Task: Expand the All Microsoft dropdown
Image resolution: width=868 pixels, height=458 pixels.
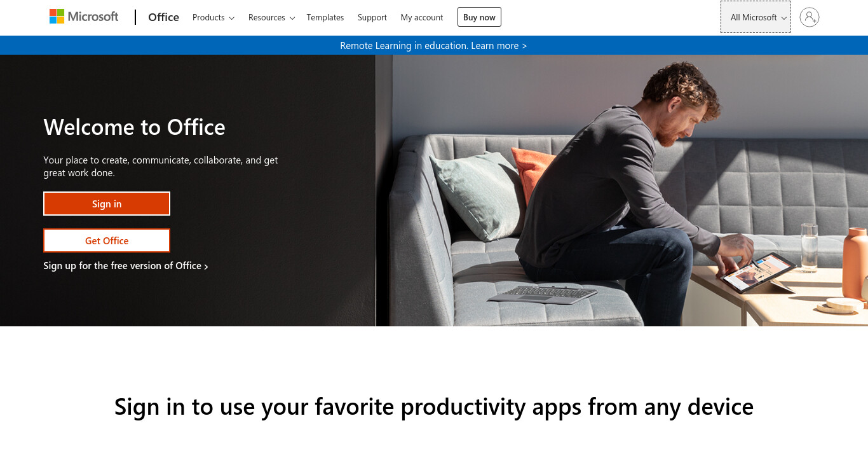Action: coord(756,17)
